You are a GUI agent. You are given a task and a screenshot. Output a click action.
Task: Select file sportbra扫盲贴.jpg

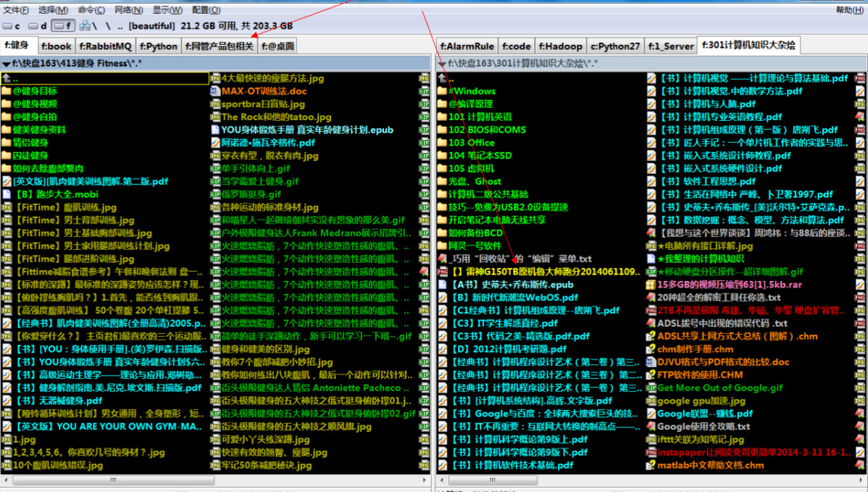[x=263, y=104]
